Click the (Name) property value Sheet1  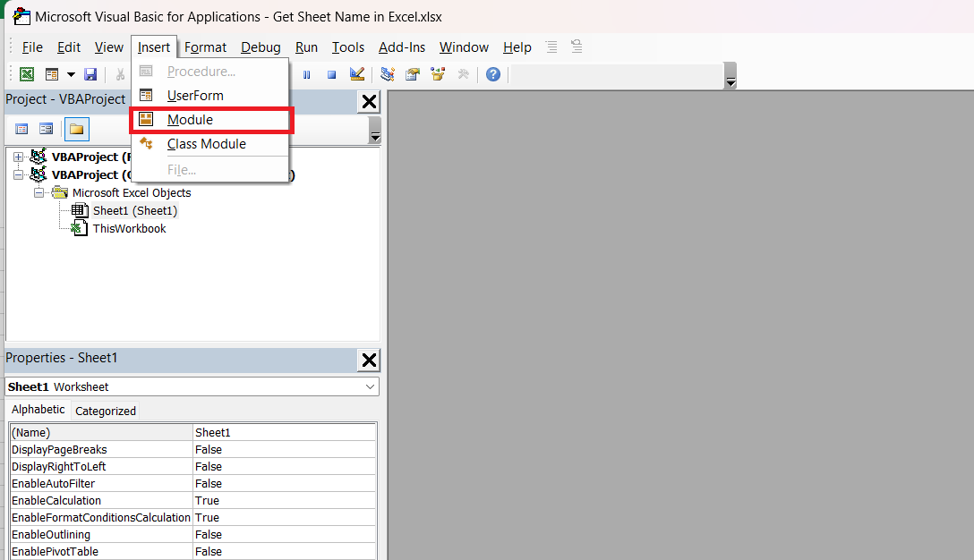point(285,432)
